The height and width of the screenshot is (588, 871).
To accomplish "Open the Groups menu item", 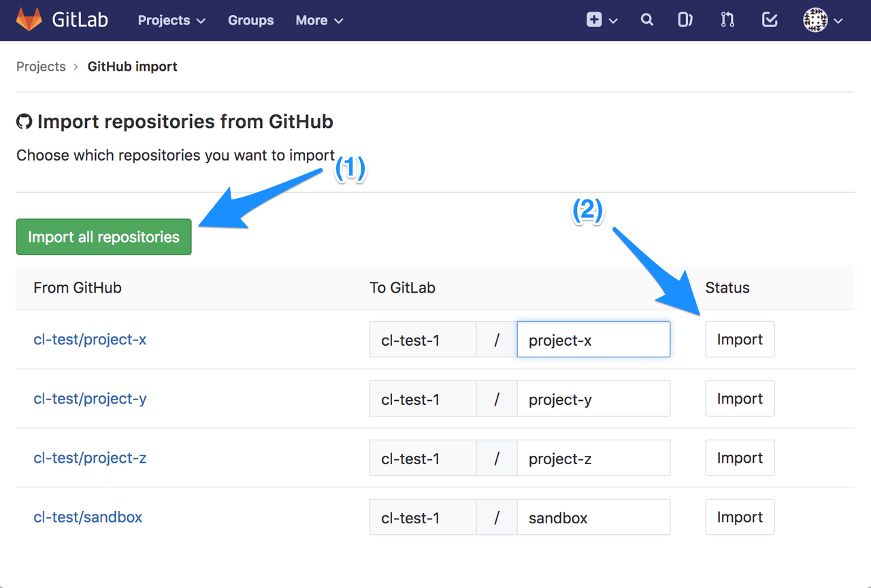I will tap(250, 20).
